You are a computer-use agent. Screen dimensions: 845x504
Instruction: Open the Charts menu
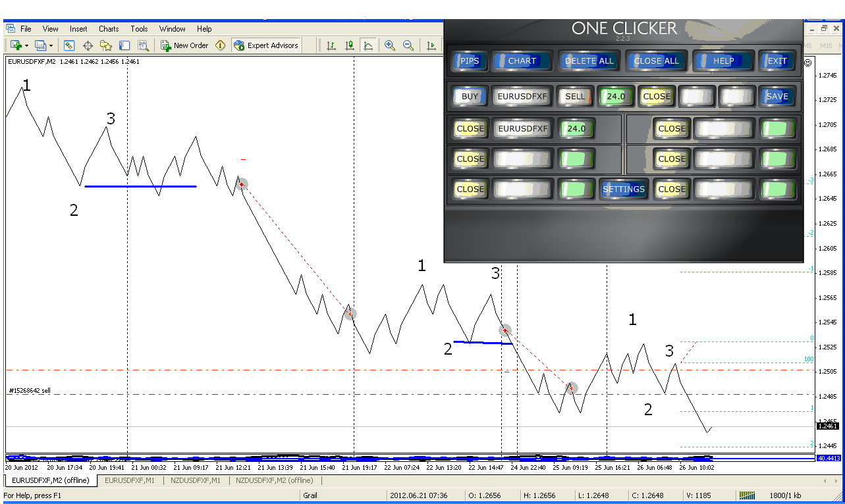point(109,29)
